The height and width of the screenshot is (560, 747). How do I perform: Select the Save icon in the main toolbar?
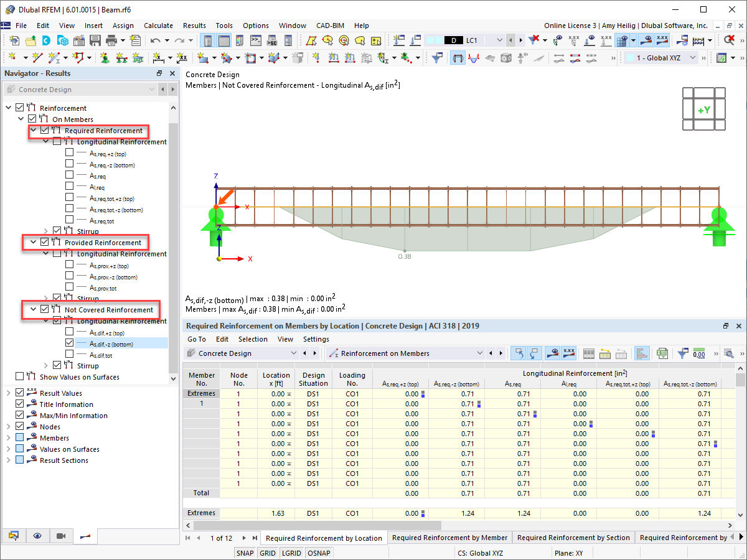pos(95,40)
